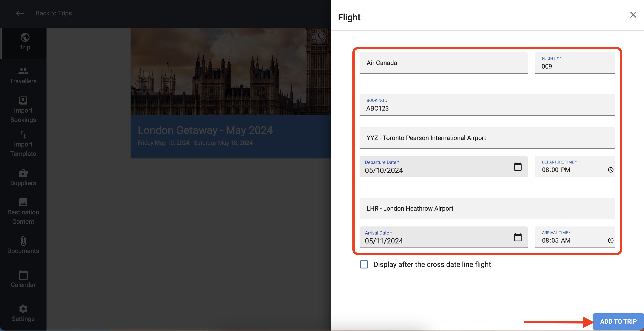Enable Display after cross date line flight
Image resolution: width=644 pixels, height=331 pixels.
pyautogui.click(x=364, y=264)
